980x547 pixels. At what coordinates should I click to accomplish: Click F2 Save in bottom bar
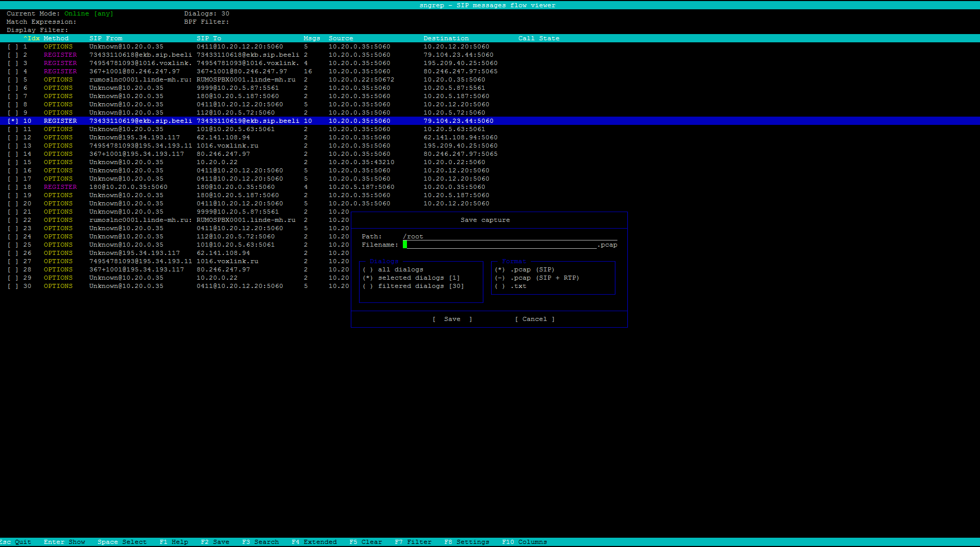(215, 542)
